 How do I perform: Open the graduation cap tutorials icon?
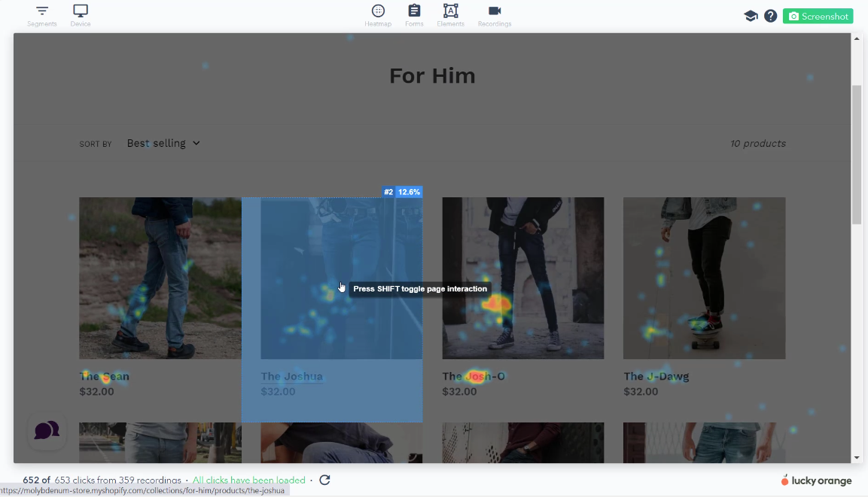pos(751,16)
